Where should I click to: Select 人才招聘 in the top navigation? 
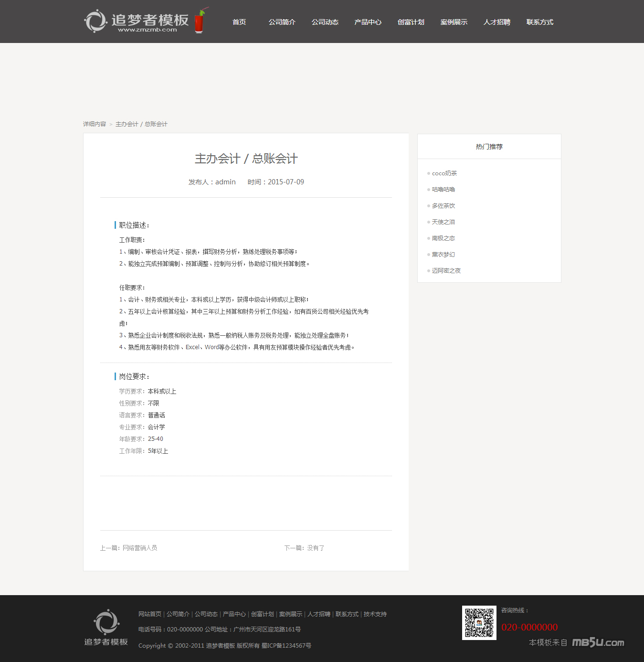(x=496, y=22)
